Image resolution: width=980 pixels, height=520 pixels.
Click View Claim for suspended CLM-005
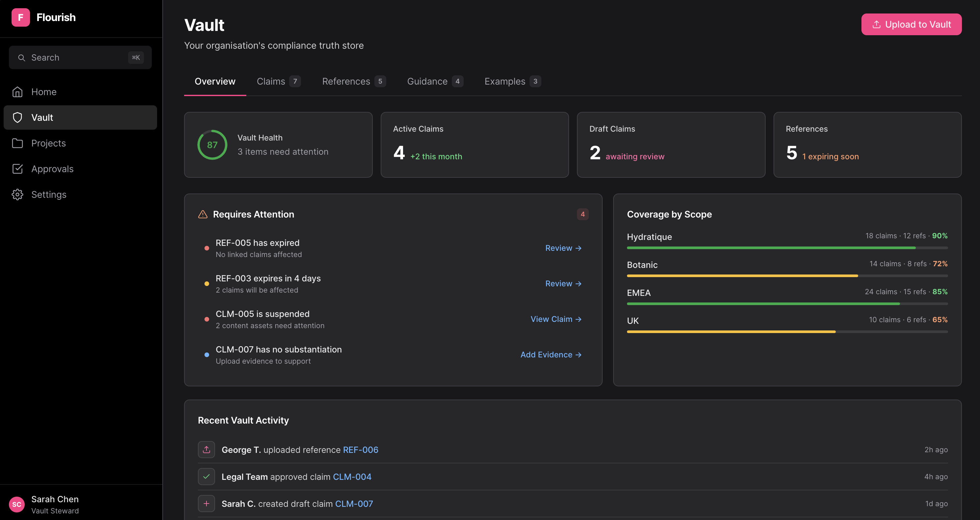pos(556,319)
